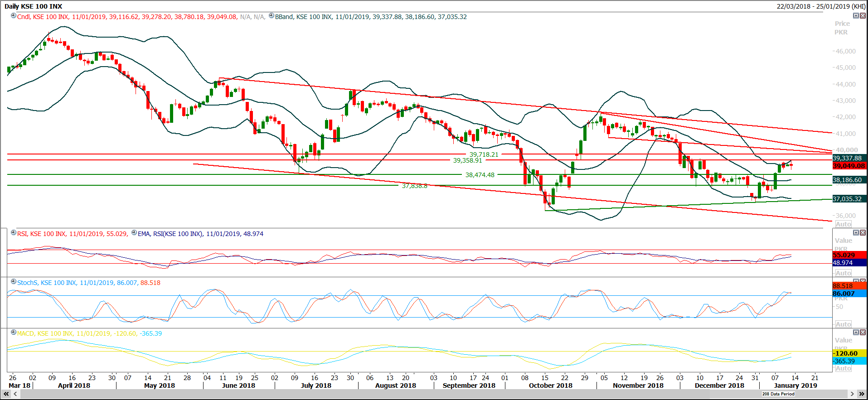Close the price chart pane

pyautogui.click(x=863, y=16)
